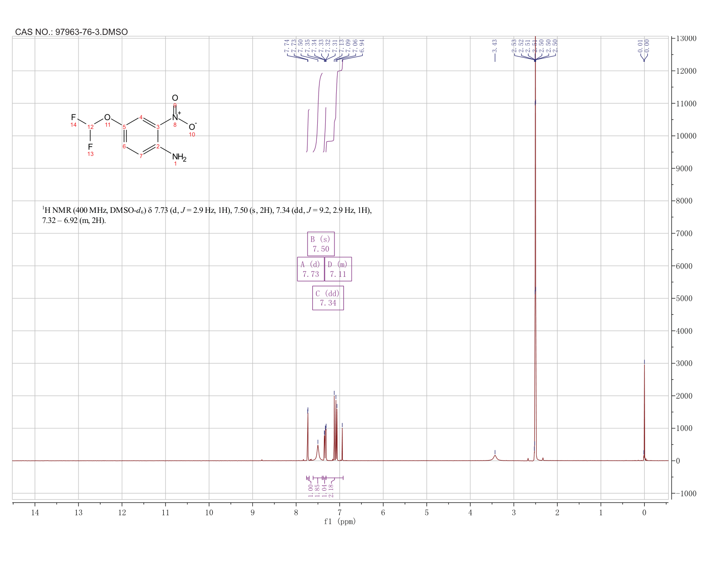This screenshot has height=563, width=728.
Task: Click the multiplet box 'C (dd) 7.34'
Action: pyautogui.click(x=328, y=298)
